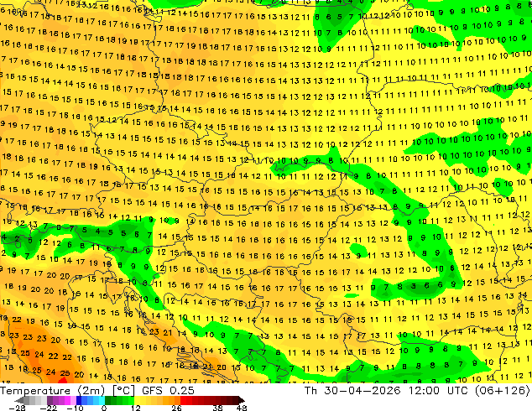Click the '38' legend scale label
Image resolution: width=532 pixels, height=411 pixels.
coord(218,408)
